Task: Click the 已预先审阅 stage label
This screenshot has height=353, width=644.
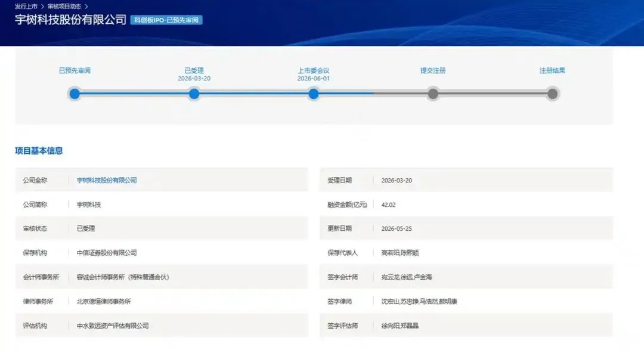Action: click(x=75, y=71)
